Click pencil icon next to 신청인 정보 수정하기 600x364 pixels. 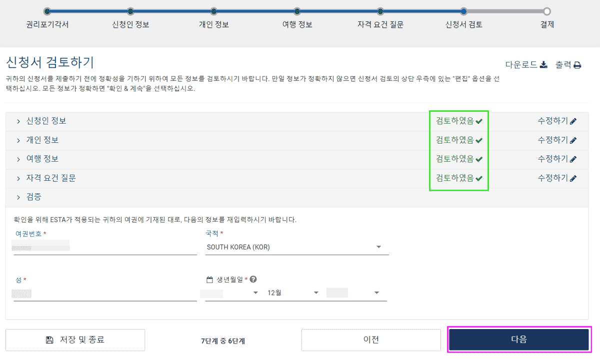click(x=573, y=121)
